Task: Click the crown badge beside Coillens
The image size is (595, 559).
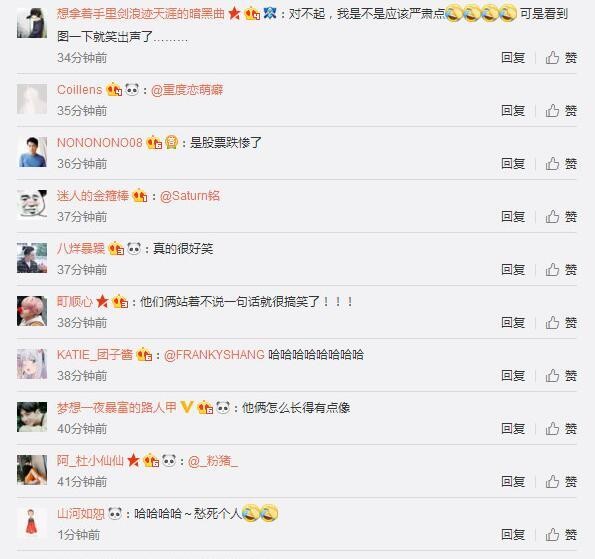Action: tap(114, 90)
